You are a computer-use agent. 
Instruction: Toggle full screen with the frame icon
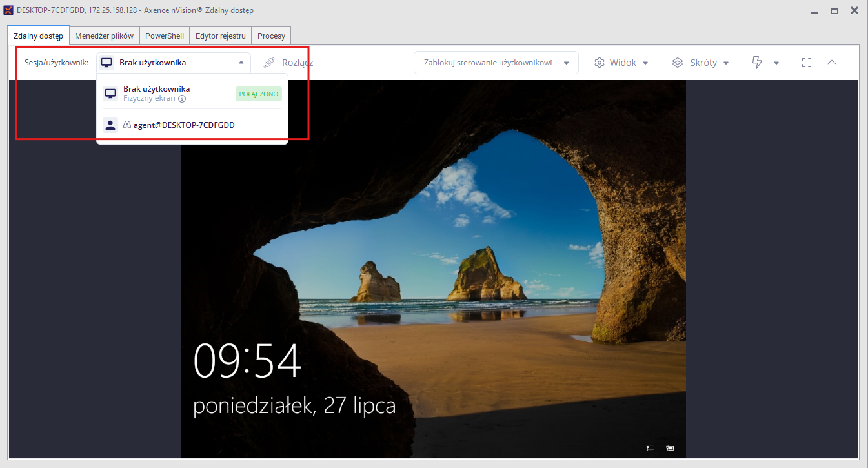coord(806,63)
